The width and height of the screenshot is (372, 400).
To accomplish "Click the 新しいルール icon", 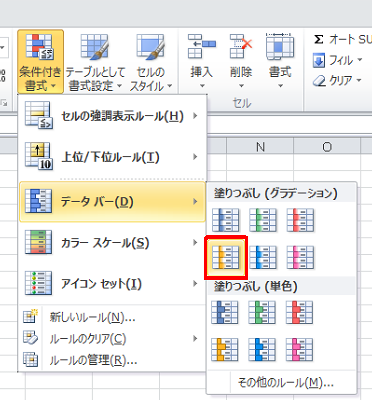I will pos(31,317).
